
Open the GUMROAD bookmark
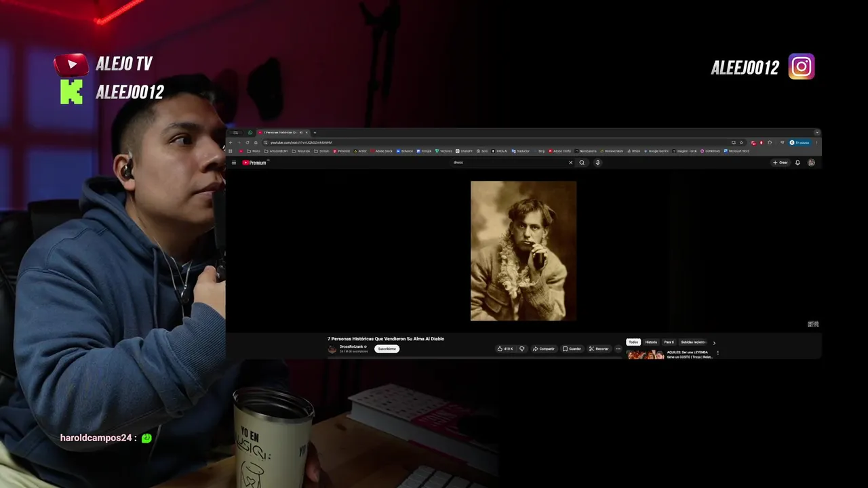tap(710, 151)
